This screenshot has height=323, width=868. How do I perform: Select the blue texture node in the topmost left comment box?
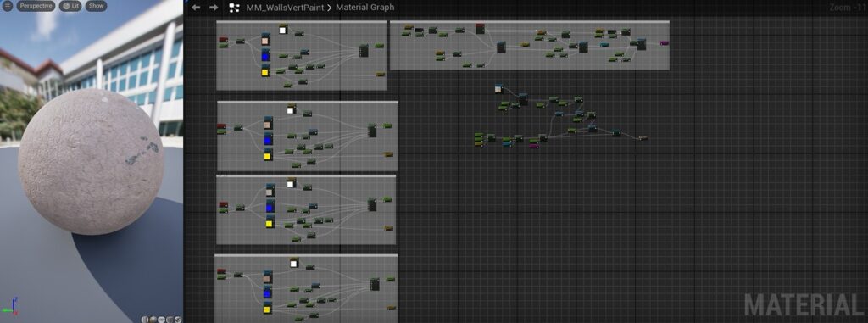265,55
